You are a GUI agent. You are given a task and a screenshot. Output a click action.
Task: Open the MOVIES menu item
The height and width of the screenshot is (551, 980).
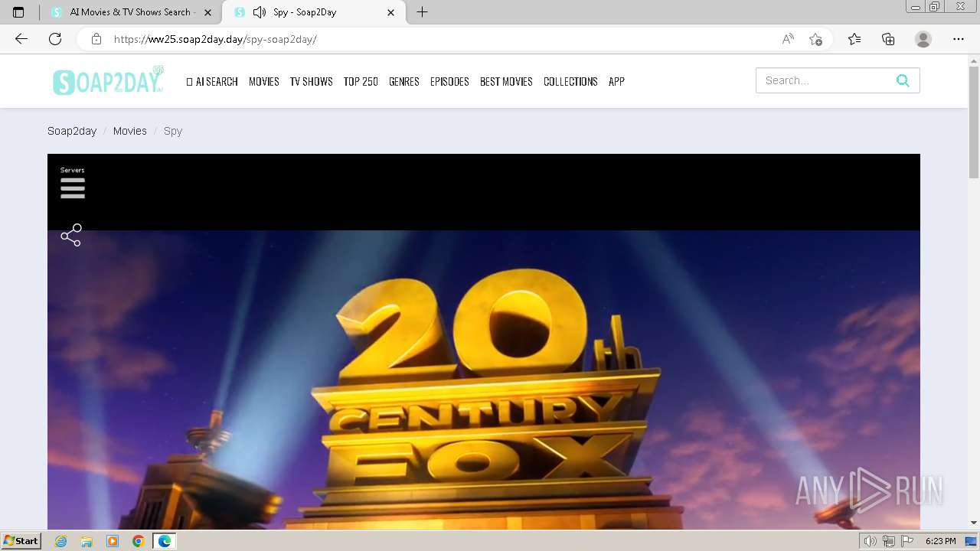pyautogui.click(x=264, y=81)
